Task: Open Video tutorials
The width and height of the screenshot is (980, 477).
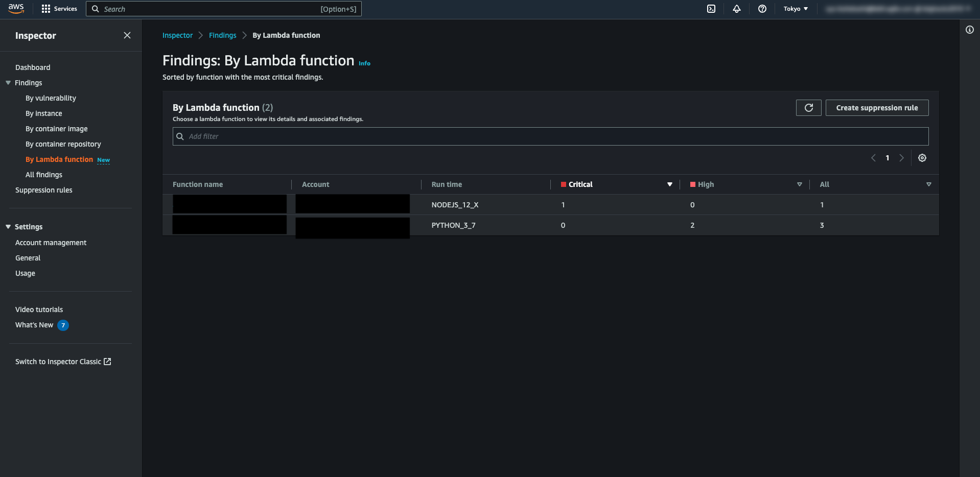Action: [39, 309]
